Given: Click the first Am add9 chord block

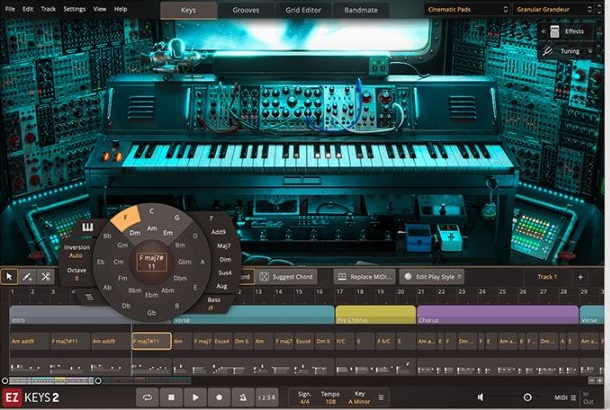Looking at the screenshot, I should coord(30,341).
